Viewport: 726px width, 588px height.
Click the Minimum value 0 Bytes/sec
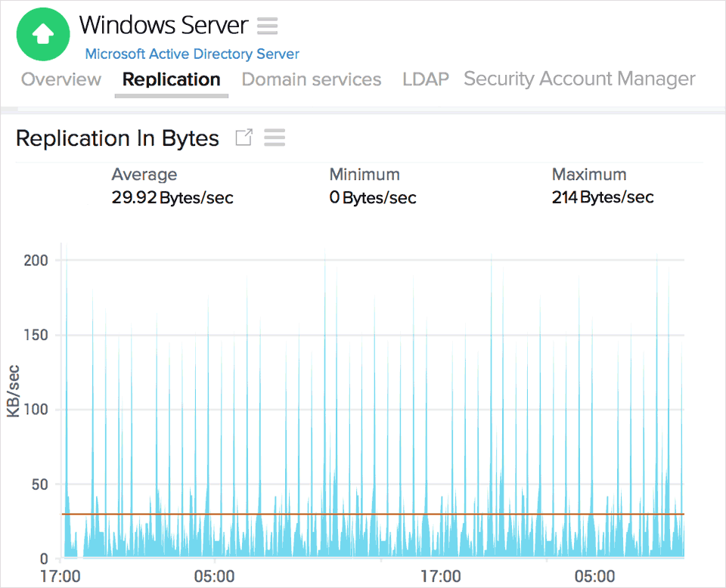click(x=372, y=197)
